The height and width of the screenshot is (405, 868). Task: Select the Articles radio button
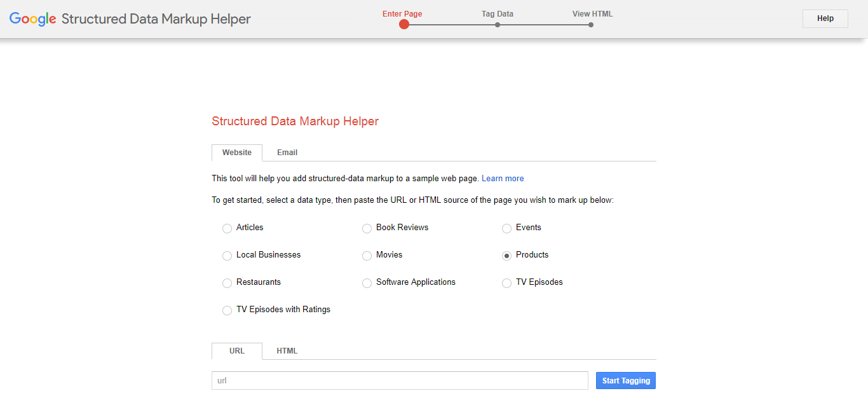click(x=227, y=228)
